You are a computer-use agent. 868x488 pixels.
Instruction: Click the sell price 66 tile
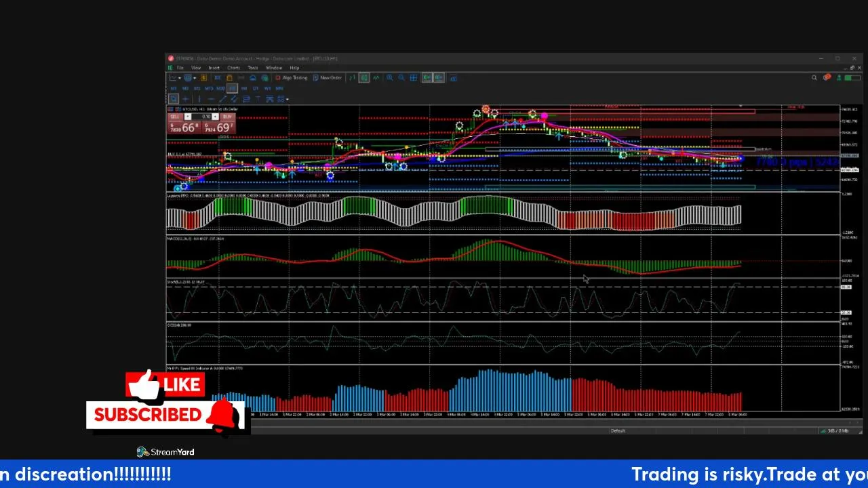click(184, 127)
